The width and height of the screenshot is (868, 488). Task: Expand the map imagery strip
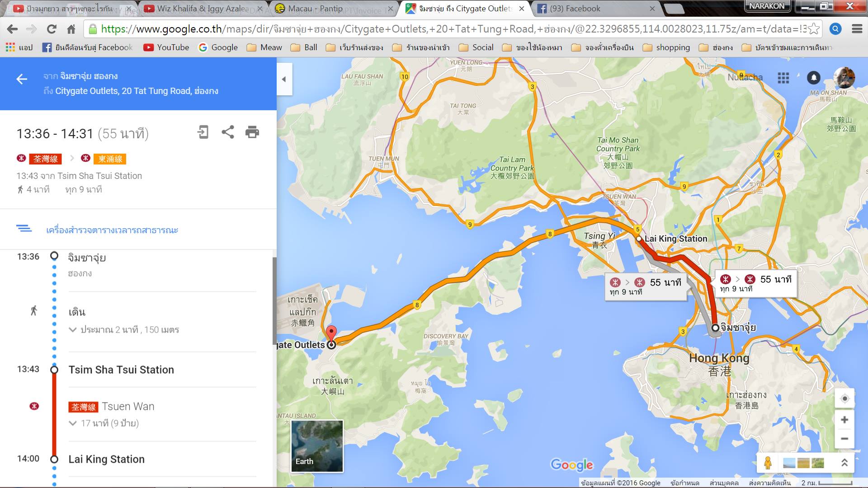coord(844,463)
